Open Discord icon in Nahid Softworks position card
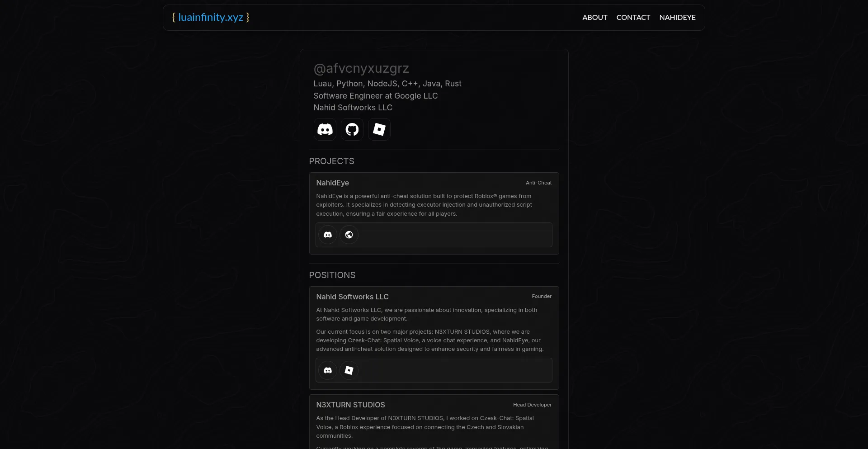The width and height of the screenshot is (868, 449). click(328, 370)
